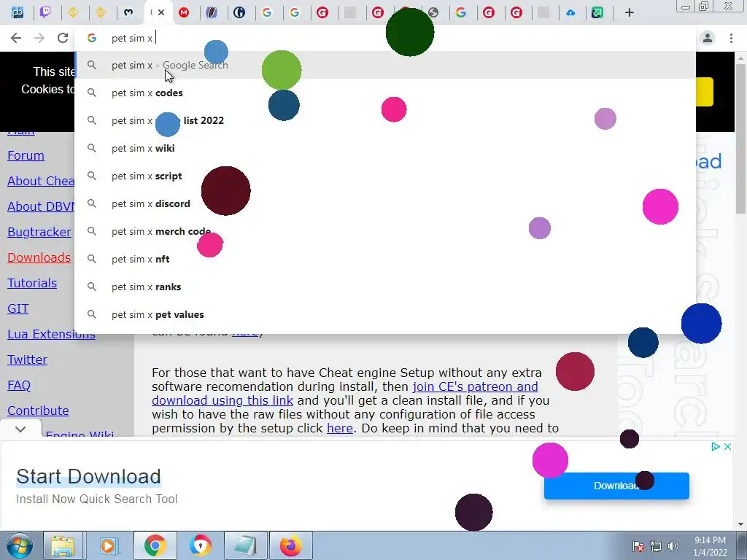Choose the 'pet sim x codes' suggestion
This screenshot has height=560, width=747.
[385, 93]
